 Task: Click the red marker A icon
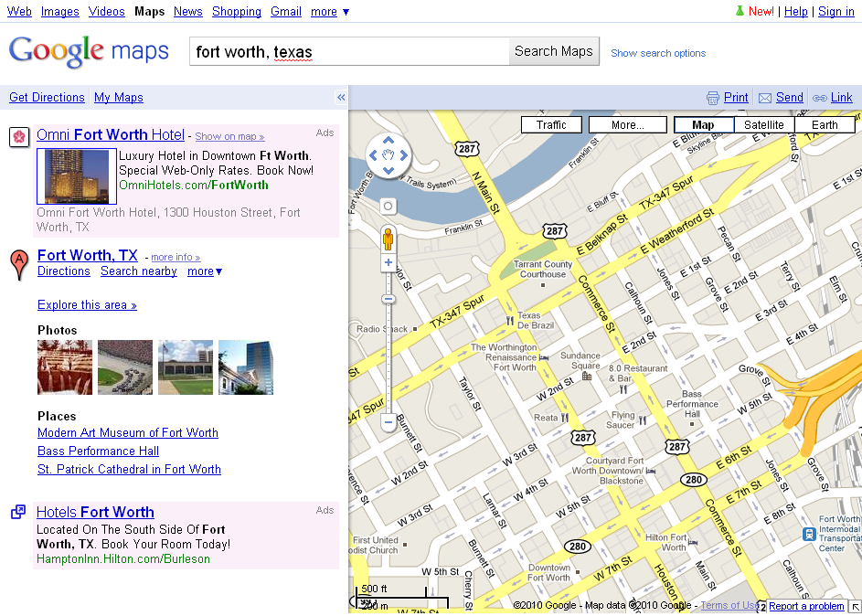coord(19,263)
